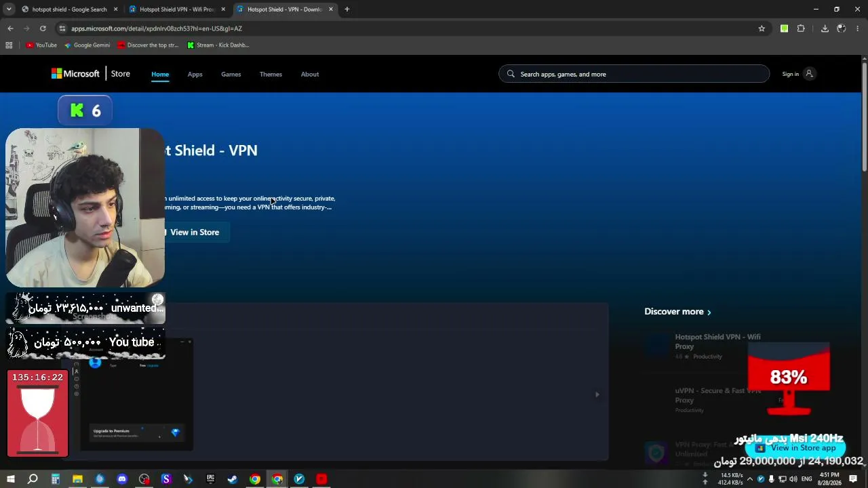This screenshot has width=868, height=488.
Task: Open the green extension icon in the toolbar
Action: click(x=784, y=28)
